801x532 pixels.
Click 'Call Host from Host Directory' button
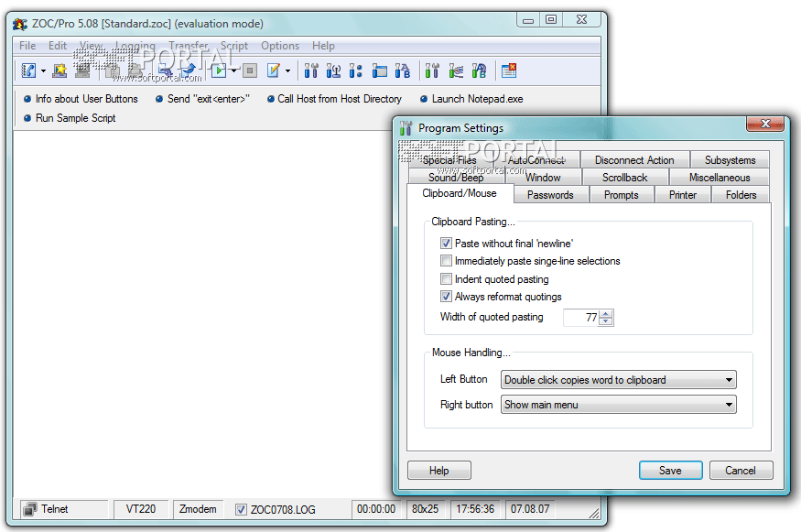click(x=335, y=99)
